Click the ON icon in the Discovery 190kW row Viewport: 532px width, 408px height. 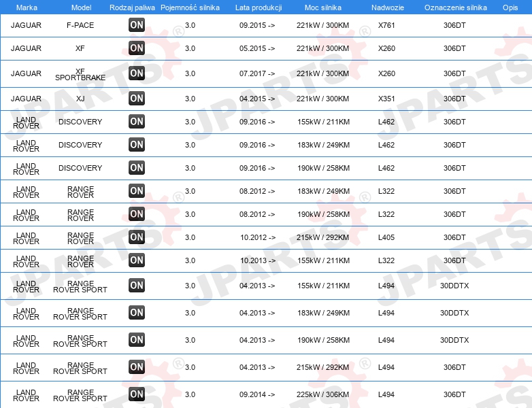tap(137, 167)
